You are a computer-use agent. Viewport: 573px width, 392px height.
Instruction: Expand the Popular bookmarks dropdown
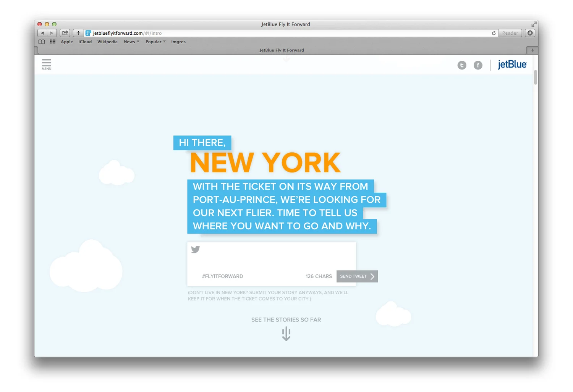(155, 42)
